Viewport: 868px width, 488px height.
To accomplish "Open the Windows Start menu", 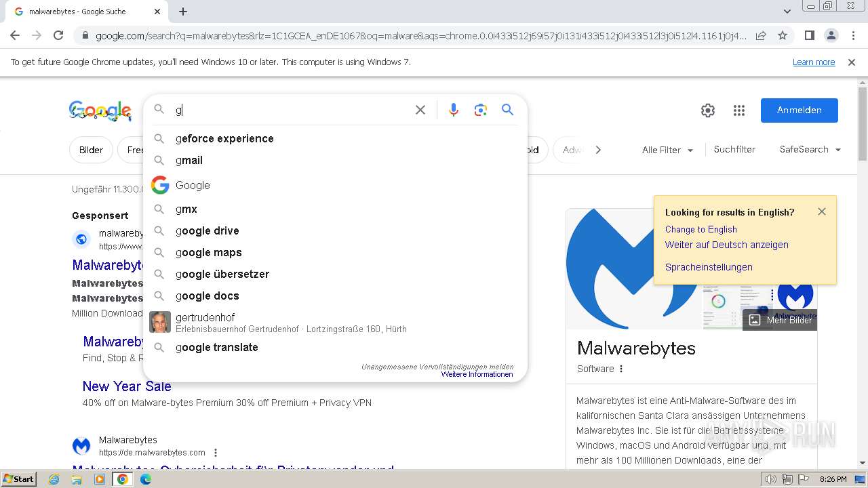I will click(x=19, y=479).
